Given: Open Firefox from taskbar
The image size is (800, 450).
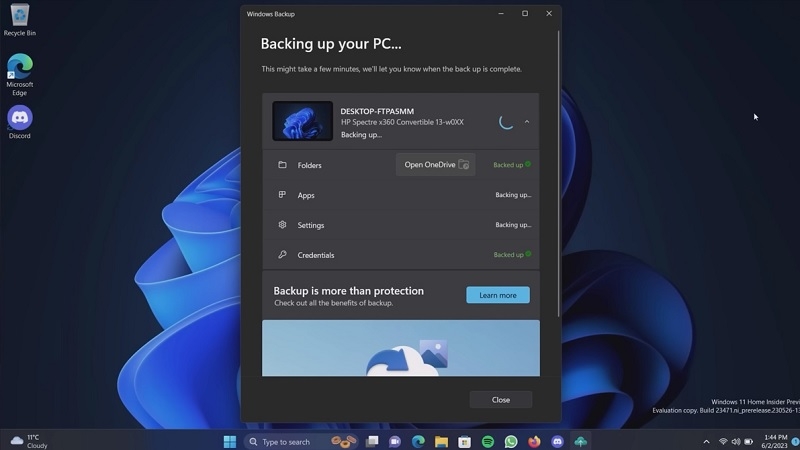Looking at the screenshot, I should 534,441.
